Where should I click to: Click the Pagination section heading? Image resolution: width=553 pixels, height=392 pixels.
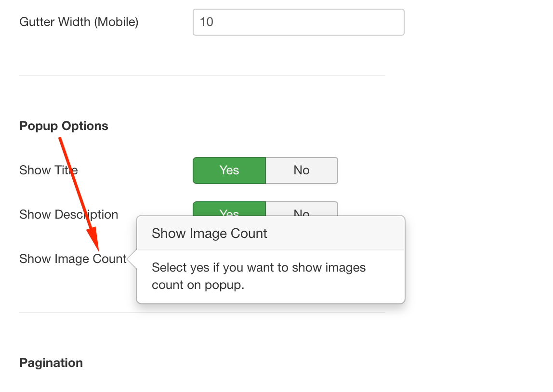[x=51, y=363]
